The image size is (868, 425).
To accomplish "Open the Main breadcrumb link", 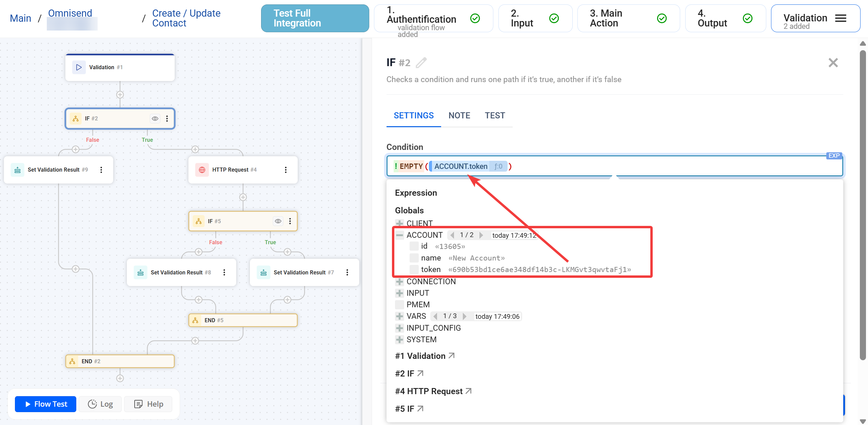I will [x=20, y=18].
